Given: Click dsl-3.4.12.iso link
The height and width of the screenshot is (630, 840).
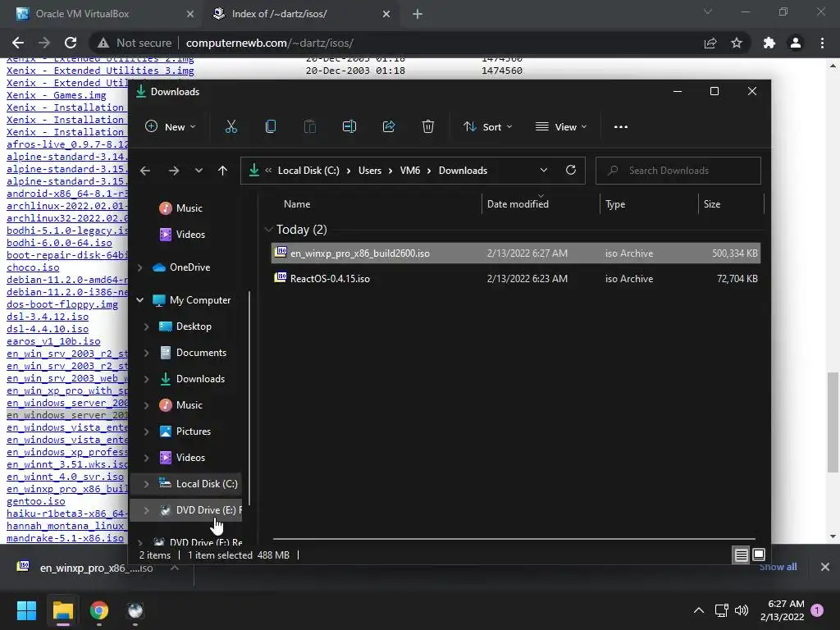Looking at the screenshot, I should pyautogui.click(x=48, y=317).
